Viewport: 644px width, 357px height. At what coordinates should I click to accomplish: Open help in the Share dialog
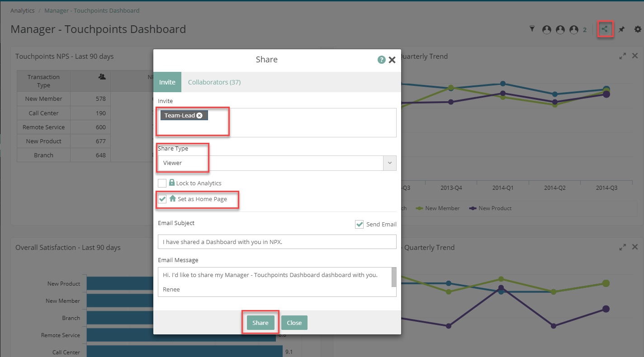[x=381, y=60]
